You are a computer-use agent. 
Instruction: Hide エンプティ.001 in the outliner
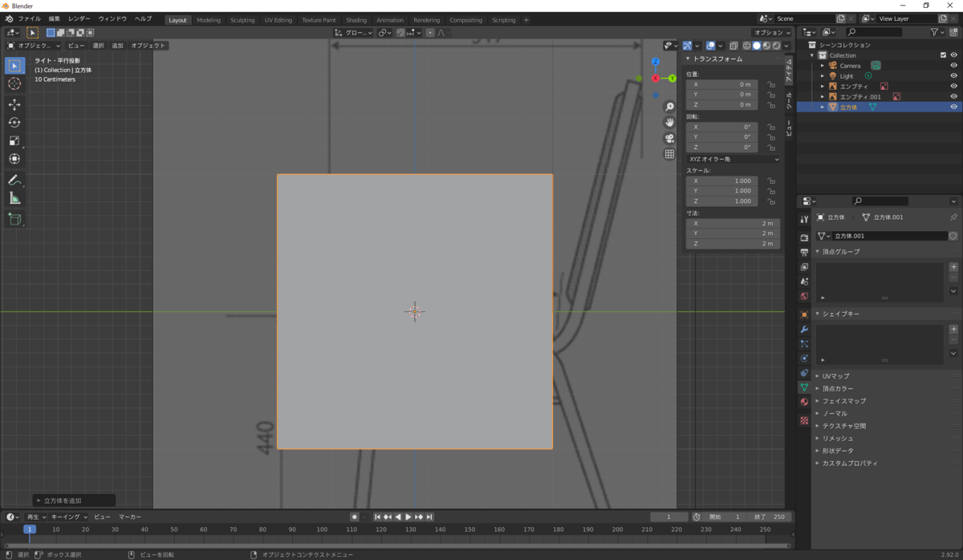(953, 96)
